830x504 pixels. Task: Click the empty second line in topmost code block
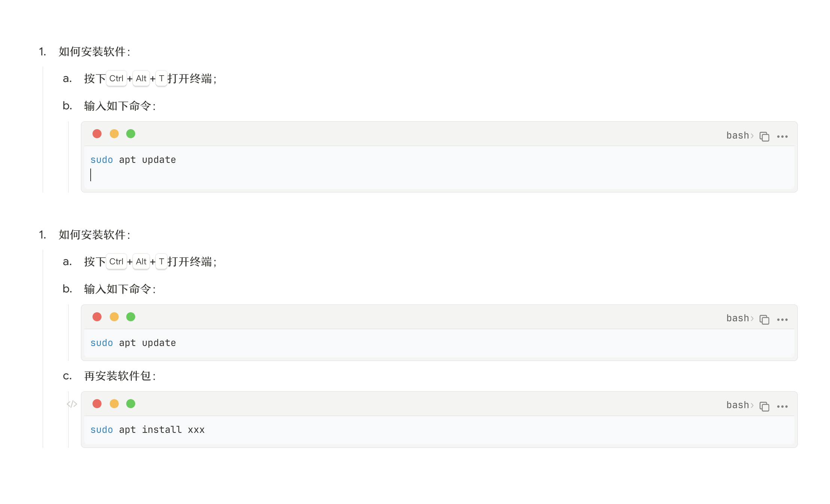tap(225, 175)
